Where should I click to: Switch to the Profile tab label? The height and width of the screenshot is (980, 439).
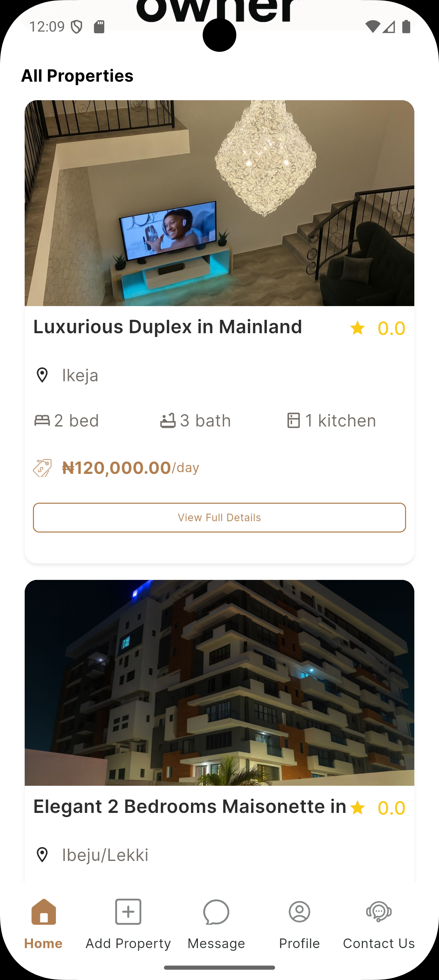point(299,944)
